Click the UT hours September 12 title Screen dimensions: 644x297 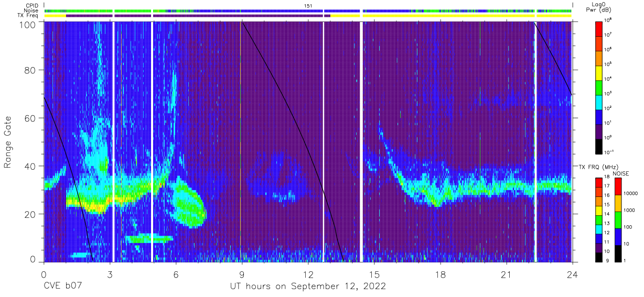click(308, 287)
